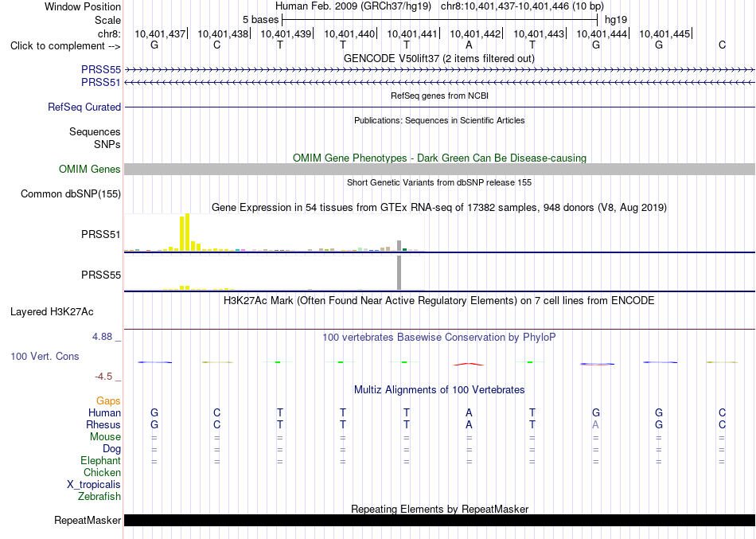Viewport: 756px width, 539px height.
Task: Click the chr8:10,401,437-10,401,446 (10 bp) position text
Action: [522, 6]
